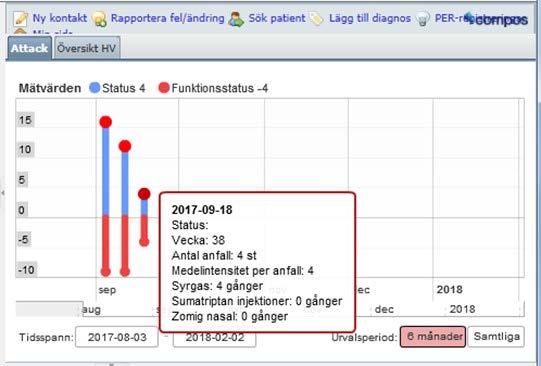The image size is (541, 366).
Task: Click the Rapportera fel/ändring lightbulb icon
Action: point(99,19)
